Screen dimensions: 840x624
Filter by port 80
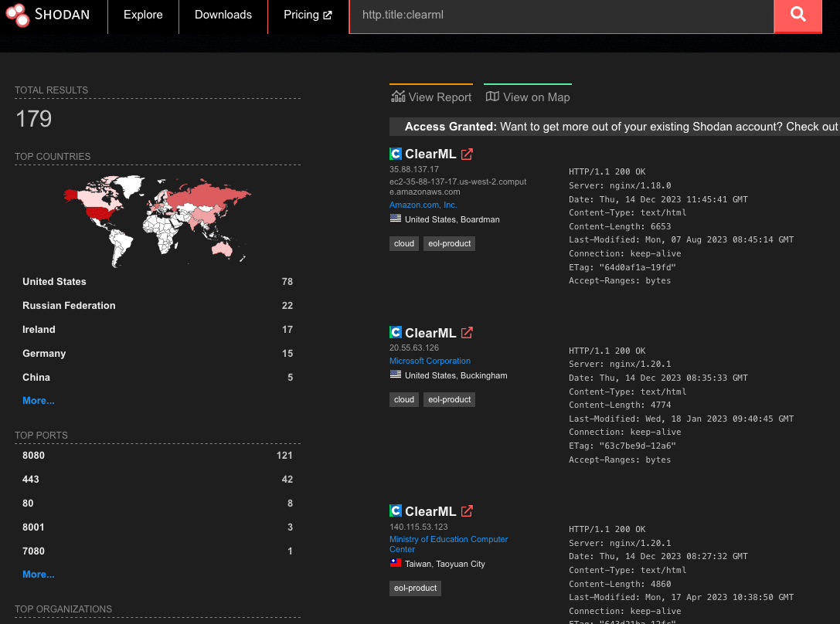[x=158, y=503]
